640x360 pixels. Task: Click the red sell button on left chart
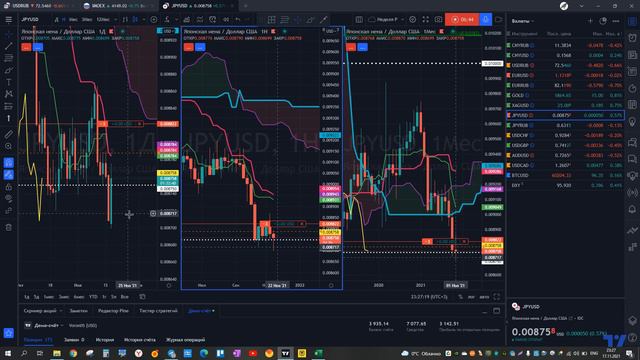pos(26,47)
